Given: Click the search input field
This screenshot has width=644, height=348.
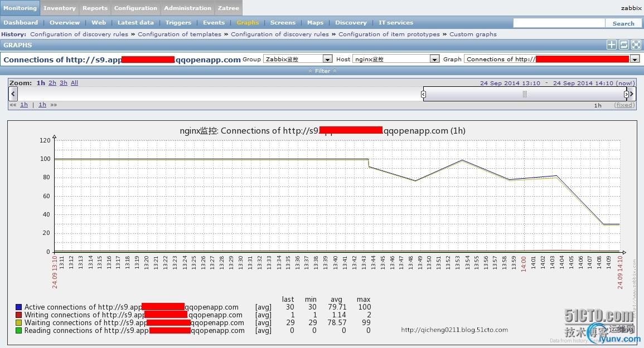Looking at the screenshot, I should coord(559,23).
